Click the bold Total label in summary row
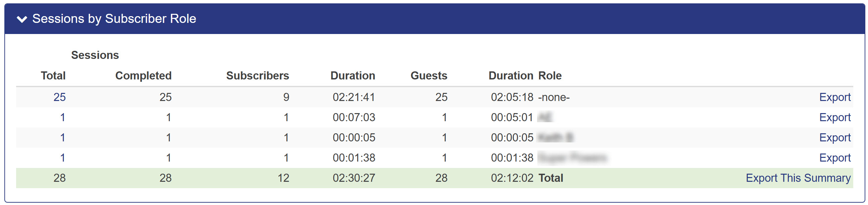This screenshot has width=868, height=205. [x=550, y=178]
